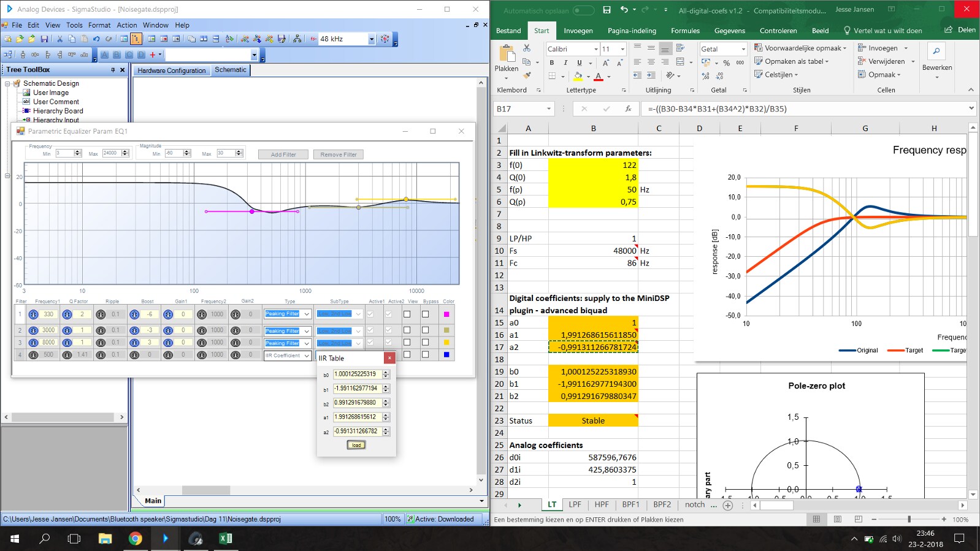Click the insert function fx icon

tap(628, 108)
